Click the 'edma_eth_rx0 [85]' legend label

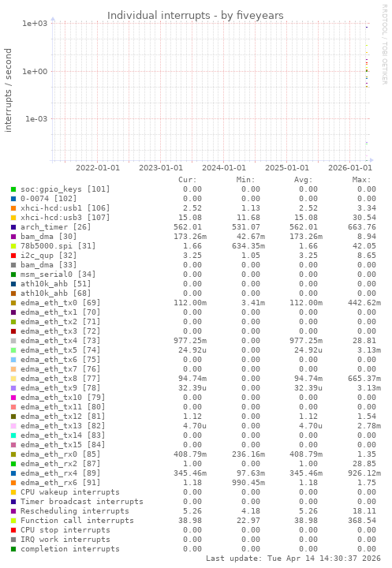60,454
